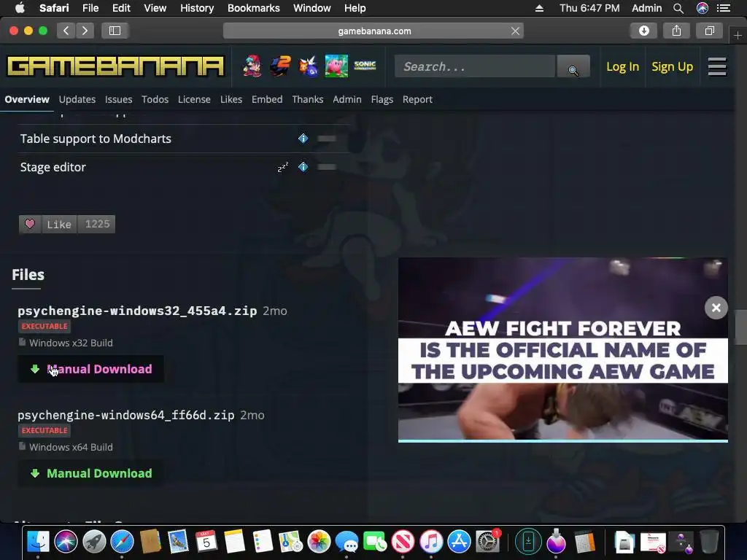This screenshot has width=747, height=560.
Task: Open the Flags tab
Action: pos(382,99)
